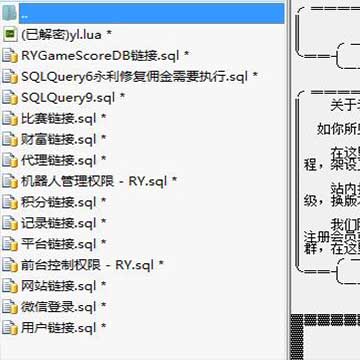Select the 积分链接.sql file name
This screenshot has height=360, width=360.
tap(64, 202)
